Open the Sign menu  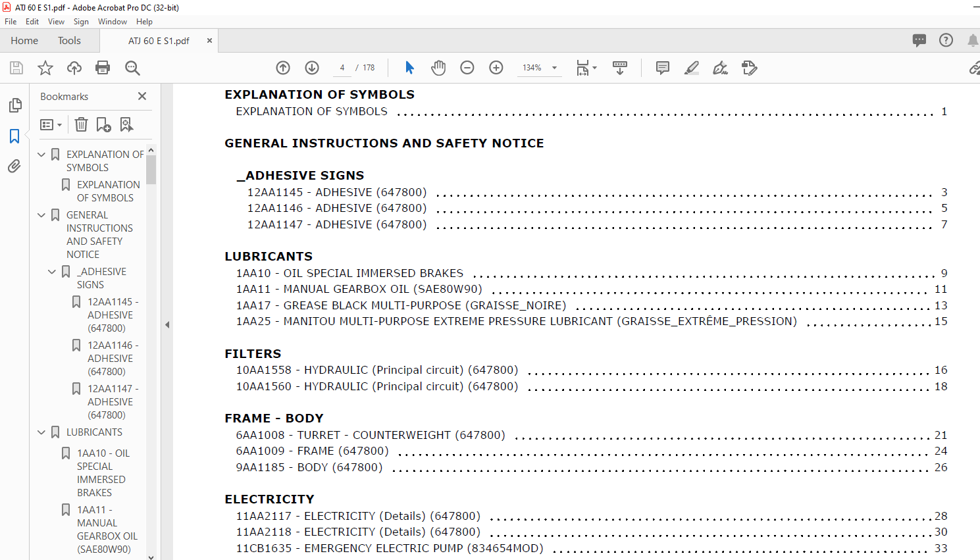[81, 22]
